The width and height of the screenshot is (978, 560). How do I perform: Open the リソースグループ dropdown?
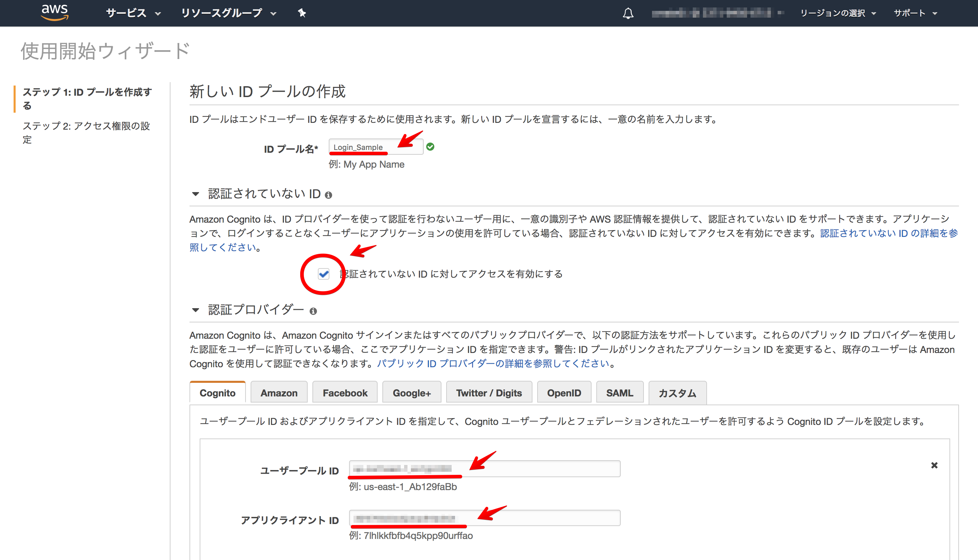(x=229, y=13)
